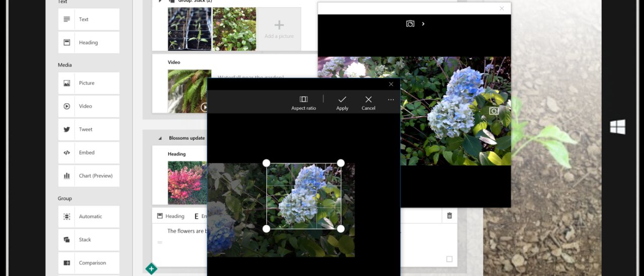The image size is (644, 276).
Task: Add an Embed card
Action: 89,153
